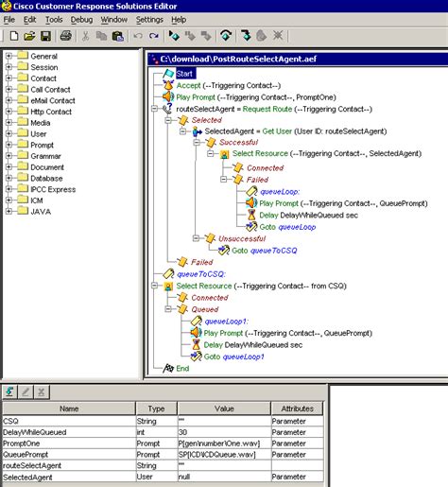Click the PostRouteSelectAgent.aef window title bar
This screenshot has width=448, height=487.
[298, 59]
